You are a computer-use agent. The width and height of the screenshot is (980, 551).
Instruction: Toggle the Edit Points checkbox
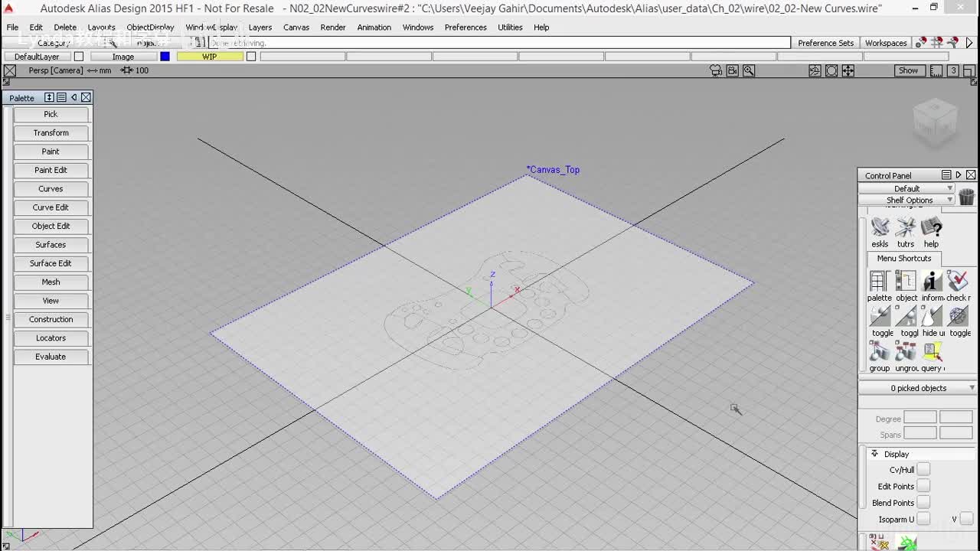point(924,486)
